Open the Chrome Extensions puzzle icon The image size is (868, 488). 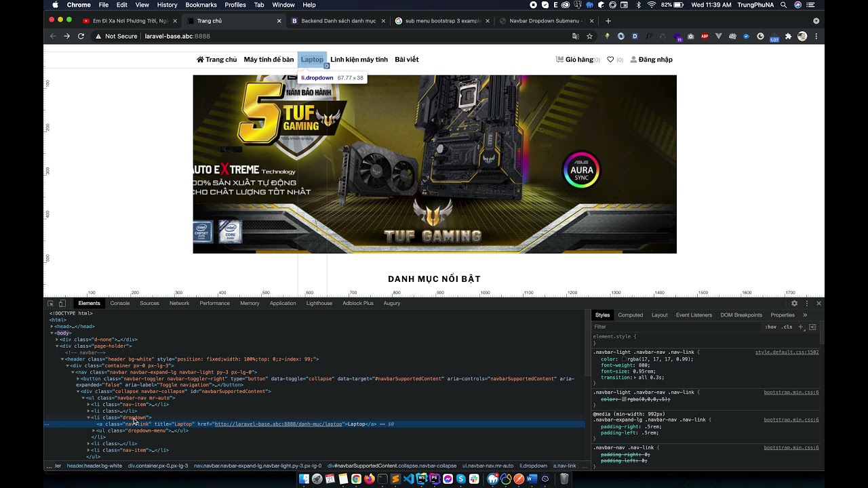click(788, 36)
